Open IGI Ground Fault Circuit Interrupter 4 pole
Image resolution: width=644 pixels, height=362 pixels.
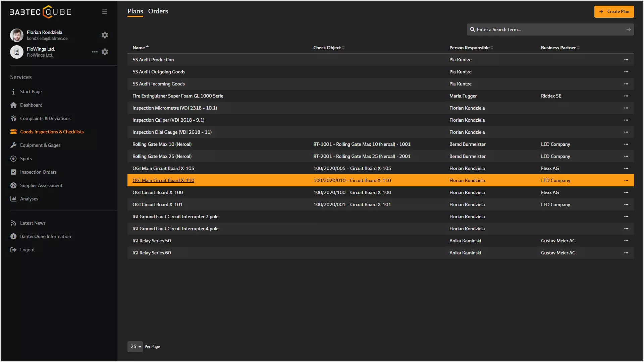[x=175, y=229]
